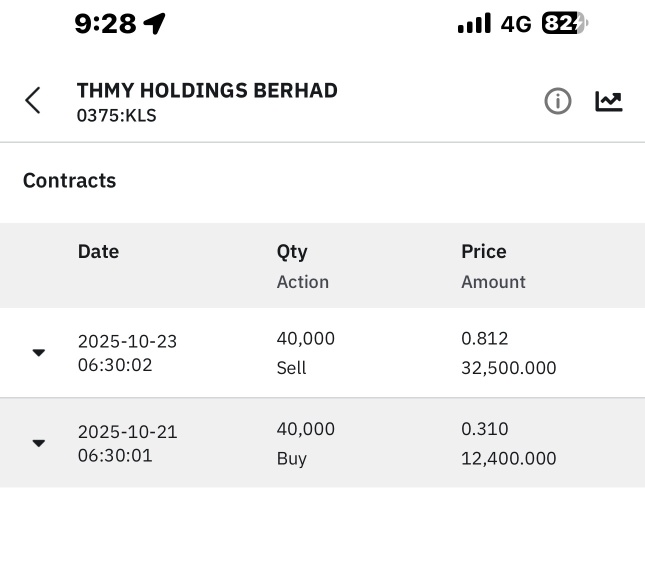
Task: Tap the 2025-10-23 contract date
Action: click(x=127, y=341)
